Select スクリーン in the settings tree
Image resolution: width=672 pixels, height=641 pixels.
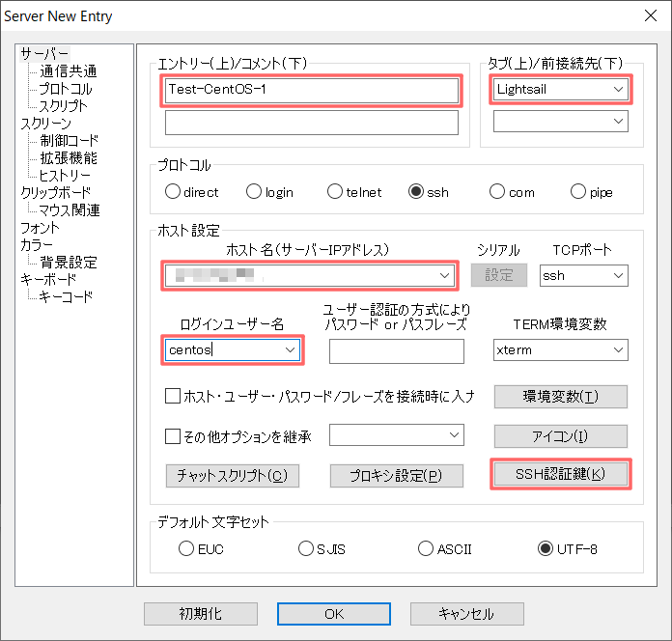click(x=45, y=124)
